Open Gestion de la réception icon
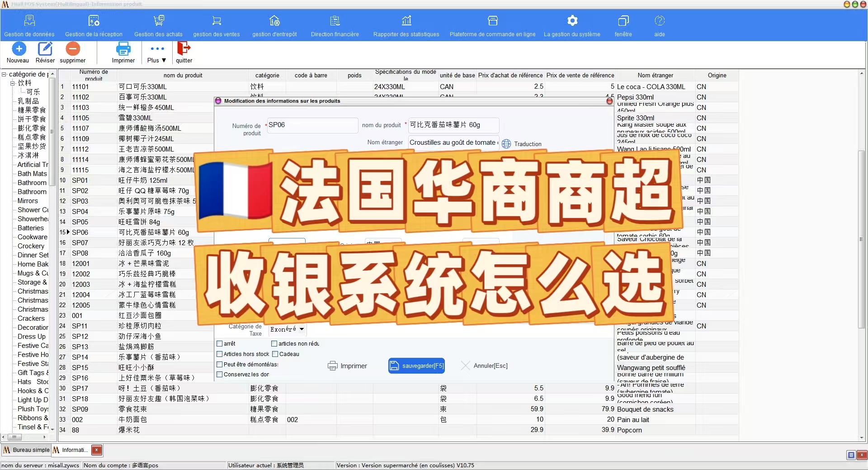 (x=94, y=21)
